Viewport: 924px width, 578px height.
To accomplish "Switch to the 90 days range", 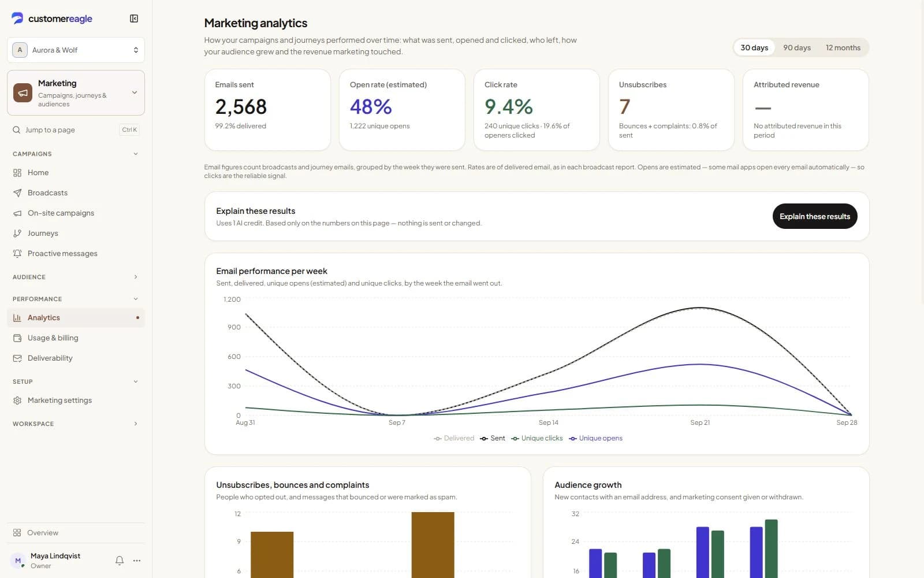I will coord(797,48).
